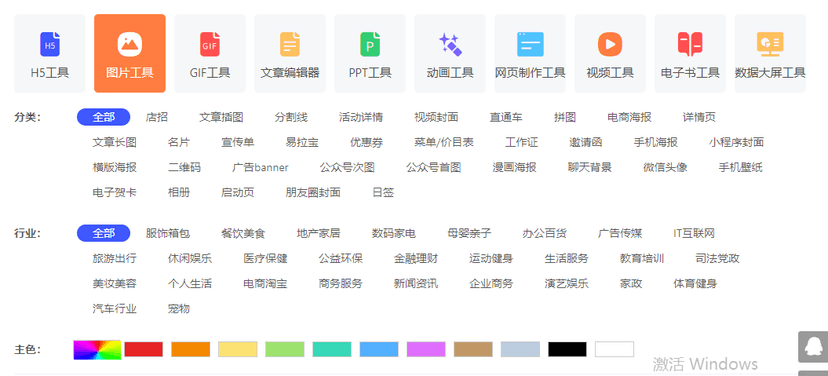
Task: Filter category by 手机海报
Action: [x=656, y=143]
